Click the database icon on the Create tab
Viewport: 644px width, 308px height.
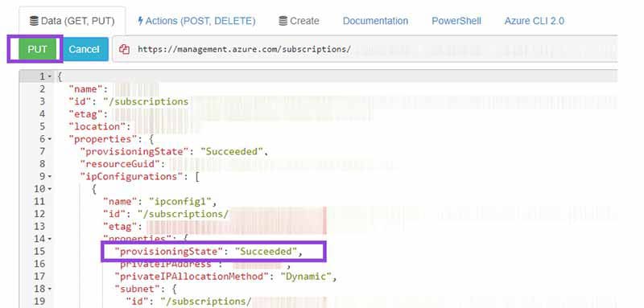(x=283, y=21)
